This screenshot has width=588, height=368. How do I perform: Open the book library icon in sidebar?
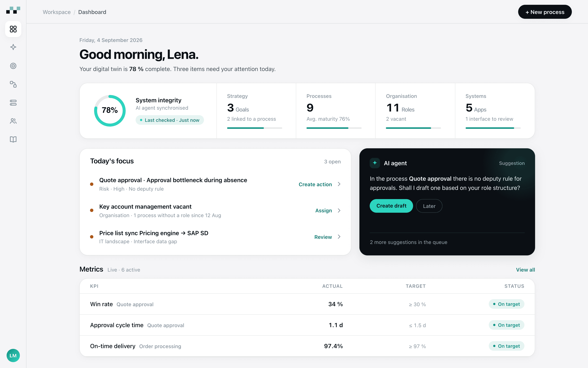[13, 139]
